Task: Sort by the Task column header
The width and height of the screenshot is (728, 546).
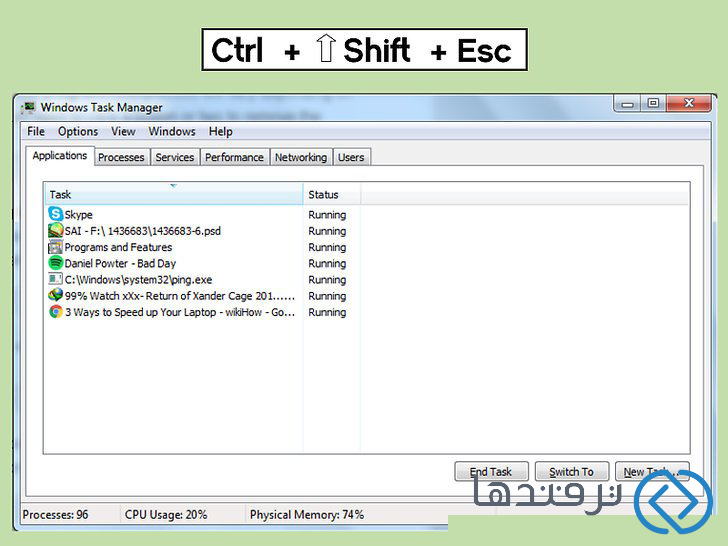Action: coord(174,195)
